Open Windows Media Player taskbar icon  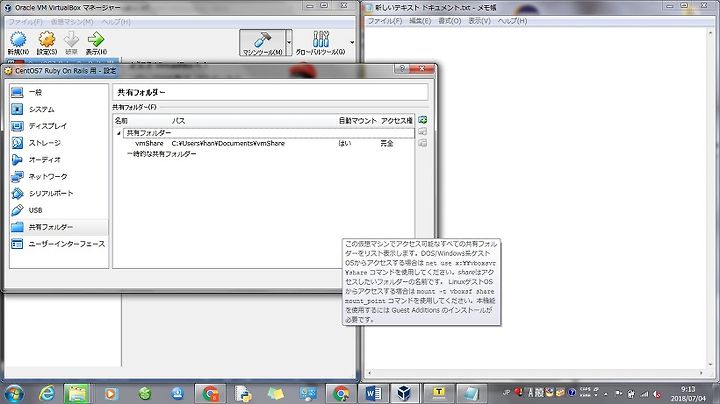(x=111, y=393)
